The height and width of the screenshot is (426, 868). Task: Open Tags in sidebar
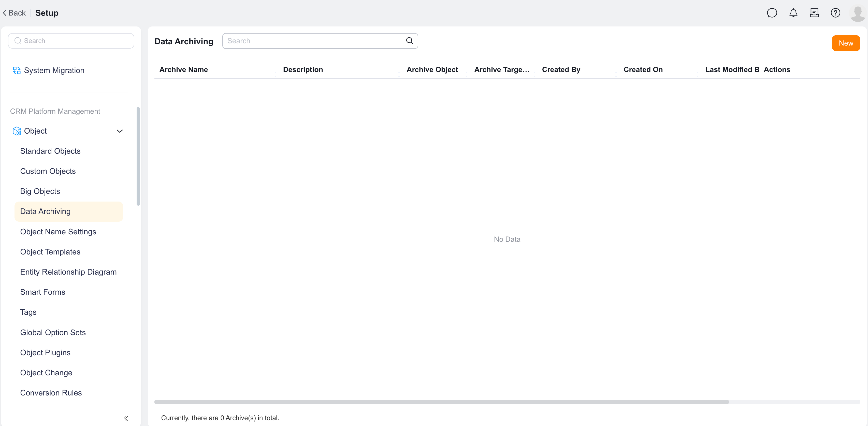click(x=28, y=312)
